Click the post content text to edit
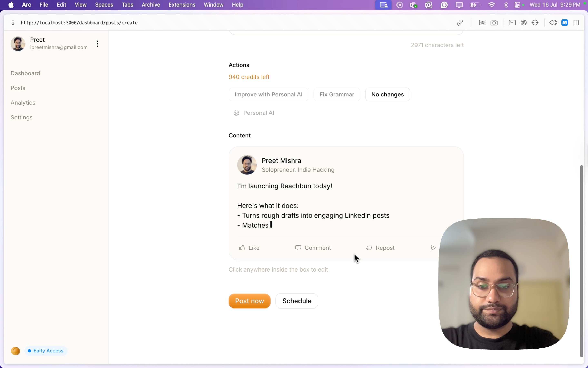This screenshot has width=588, height=368. (x=313, y=206)
